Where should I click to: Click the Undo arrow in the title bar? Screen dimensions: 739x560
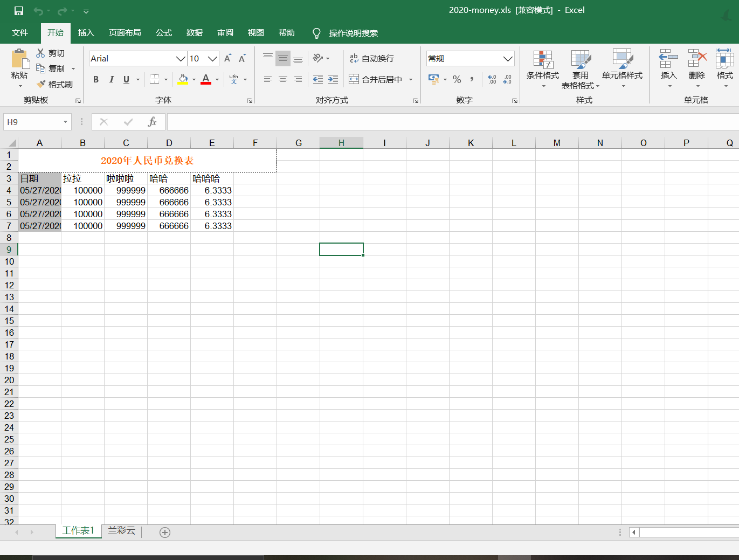point(38,11)
